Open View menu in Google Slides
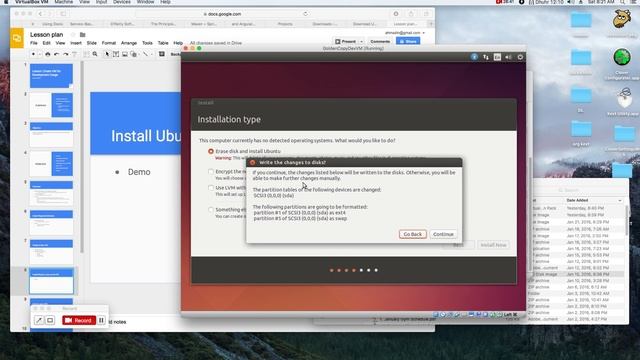640x360 pixels. tap(60, 43)
